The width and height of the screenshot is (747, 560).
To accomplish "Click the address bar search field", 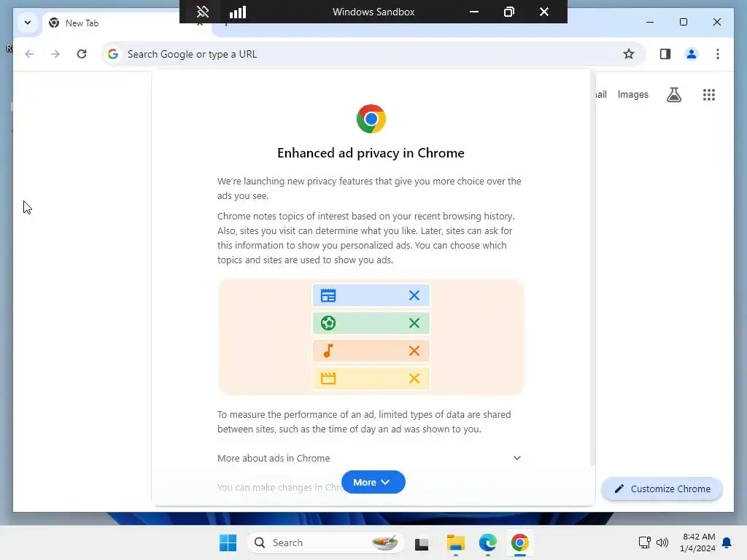I will 372,54.
